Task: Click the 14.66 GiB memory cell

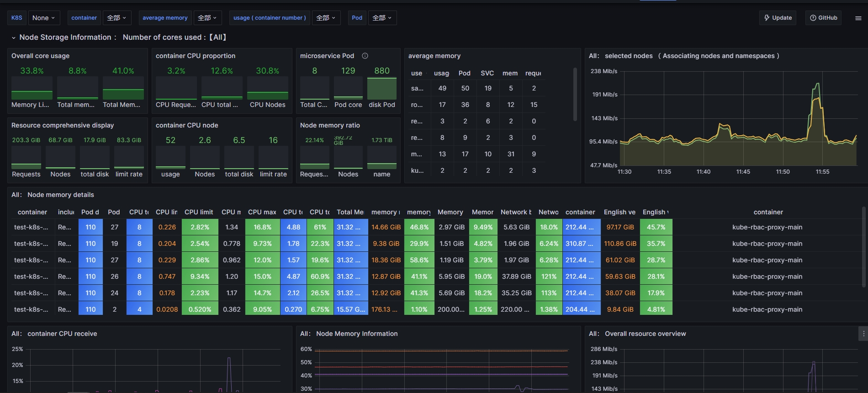Action: (x=386, y=227)
